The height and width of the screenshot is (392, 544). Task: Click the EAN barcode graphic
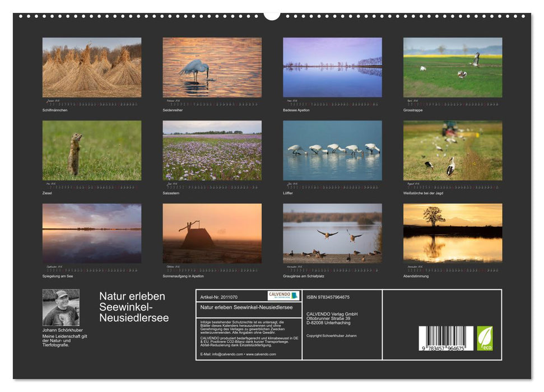pos(447,337)
